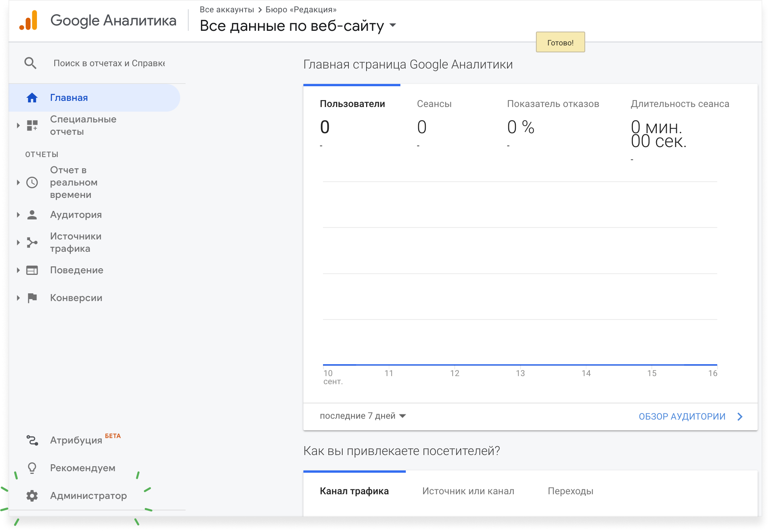
Task: Open the Главная menu item
Action: (94, 98)
